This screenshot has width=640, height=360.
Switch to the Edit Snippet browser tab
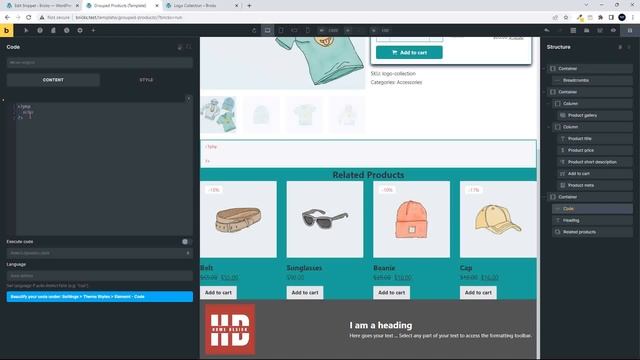(x=42, y=6)
